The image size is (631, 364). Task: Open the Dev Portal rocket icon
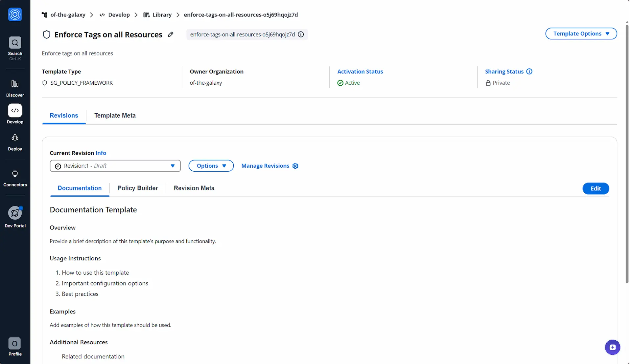[x=15, y=213]
